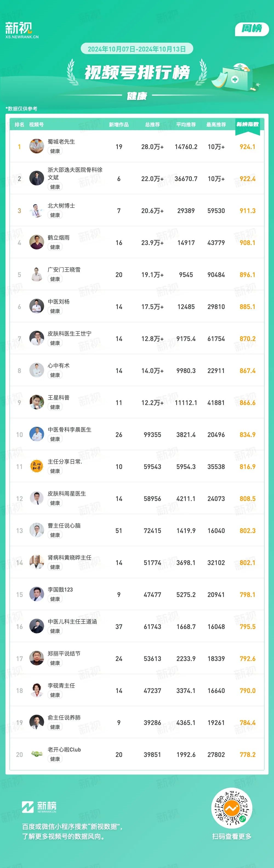Click the 新榜 logo in footer
274x868 pixels.
coord(39,807)
